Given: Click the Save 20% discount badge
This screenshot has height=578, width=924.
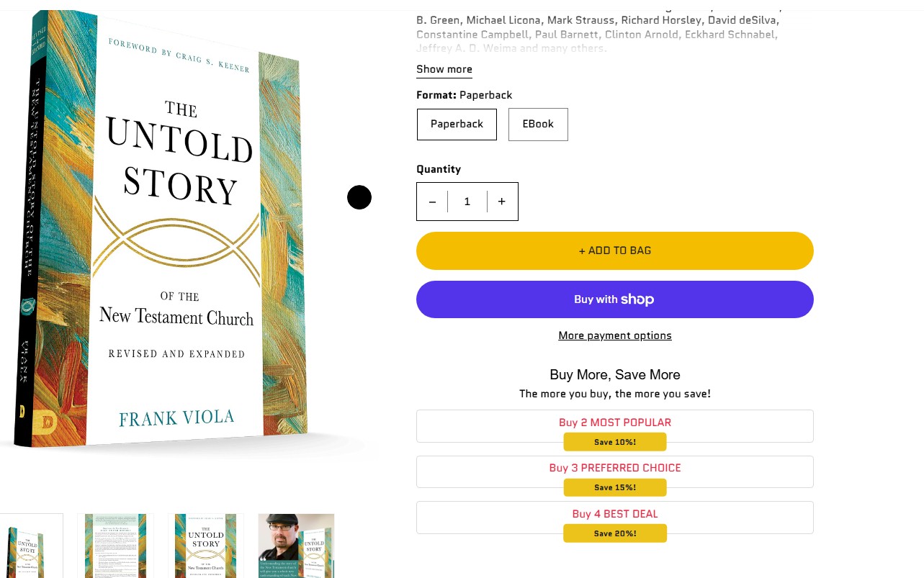Looking at the screenshot, I should (x=615, y=533).
